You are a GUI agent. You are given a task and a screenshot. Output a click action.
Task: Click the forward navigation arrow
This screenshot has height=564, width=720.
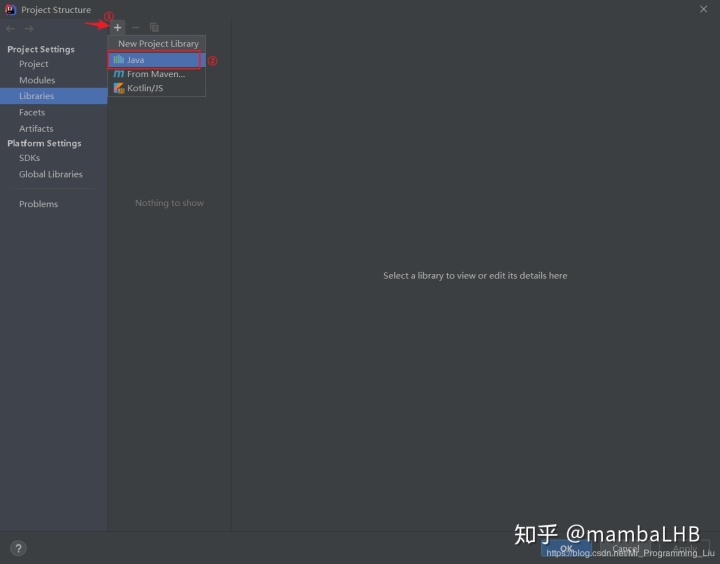click(29, 28)
